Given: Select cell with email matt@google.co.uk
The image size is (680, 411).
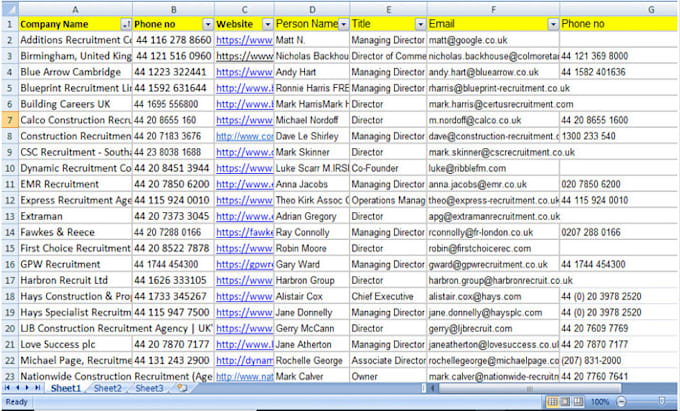Looking at the screenshot, I should click(493, 40).
